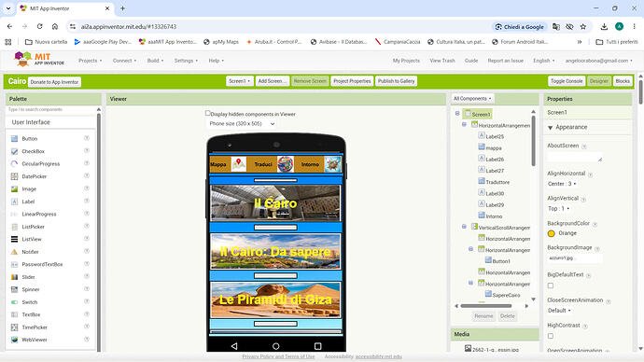Open the BackgroundColor Orange swatch
The image size is (644, 362).
(552, 233)
